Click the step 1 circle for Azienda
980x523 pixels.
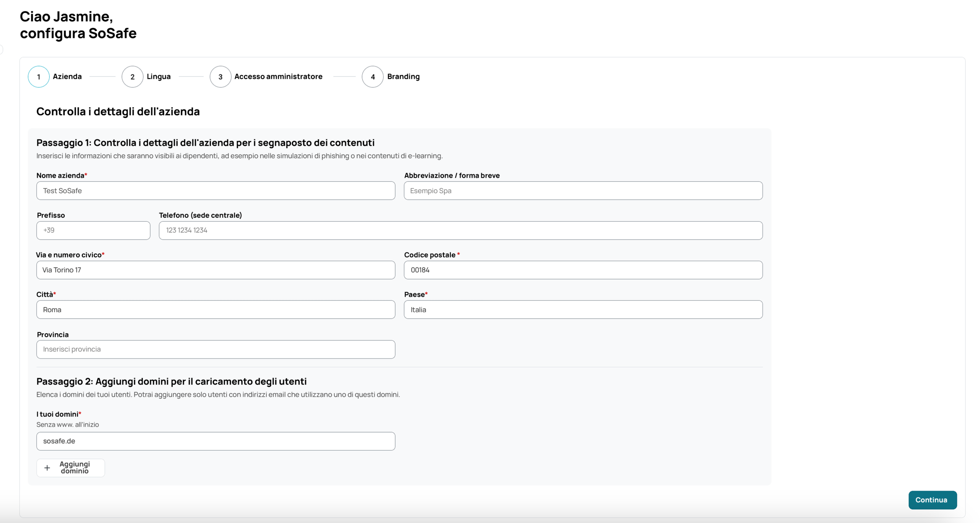pos(39,77)
